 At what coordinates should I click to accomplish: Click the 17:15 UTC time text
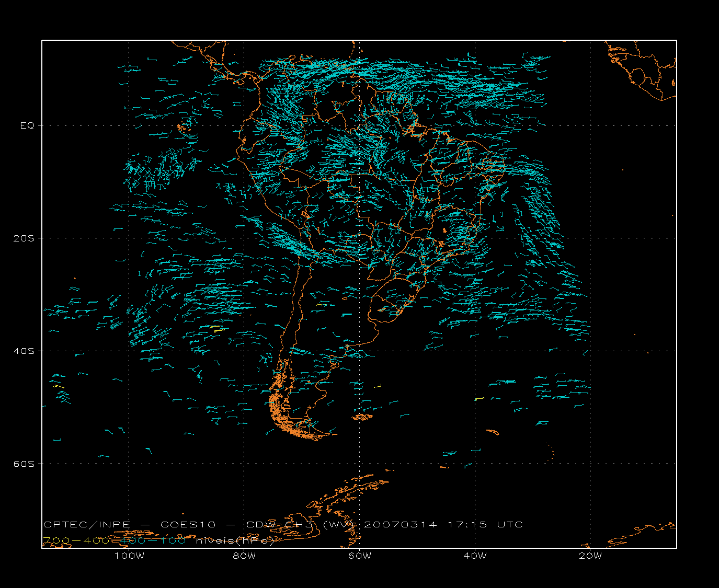point(485,524)
